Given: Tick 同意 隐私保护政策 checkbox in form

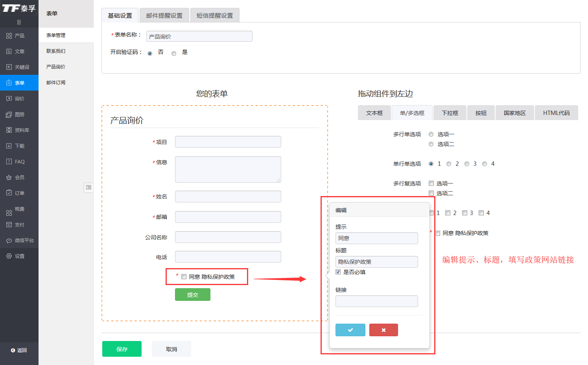Looking at the screenshot, I should 184,277.
